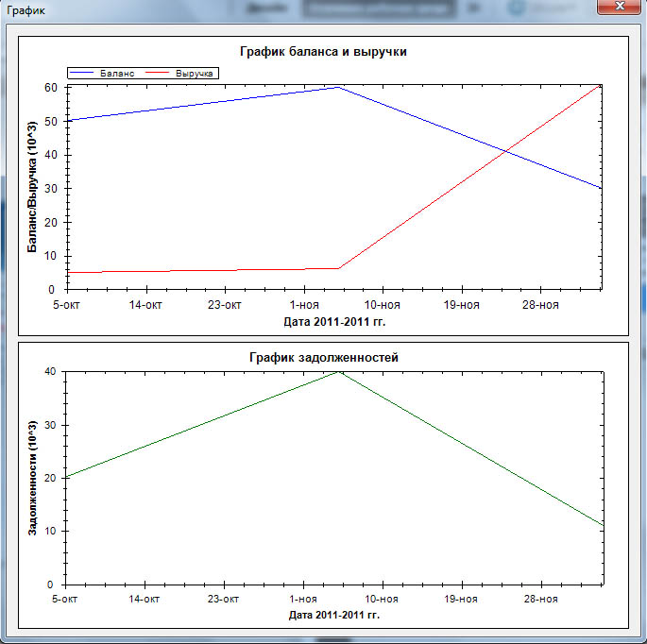The width and height of the screenshot is (647, 644).
Task: Click the peak of the blue Баланс line
Action: 338,87
